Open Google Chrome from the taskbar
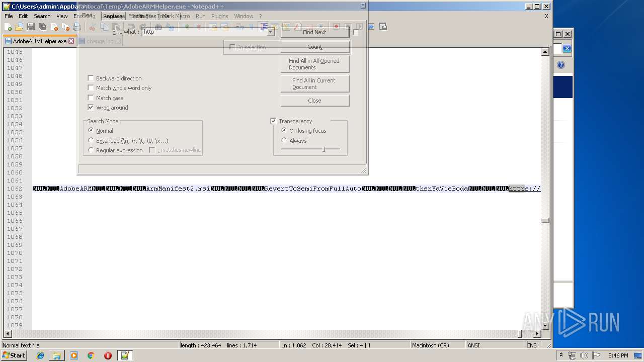The height and width of the screenshot is (362, 644). pyautogui.click(x=91, y=355)
